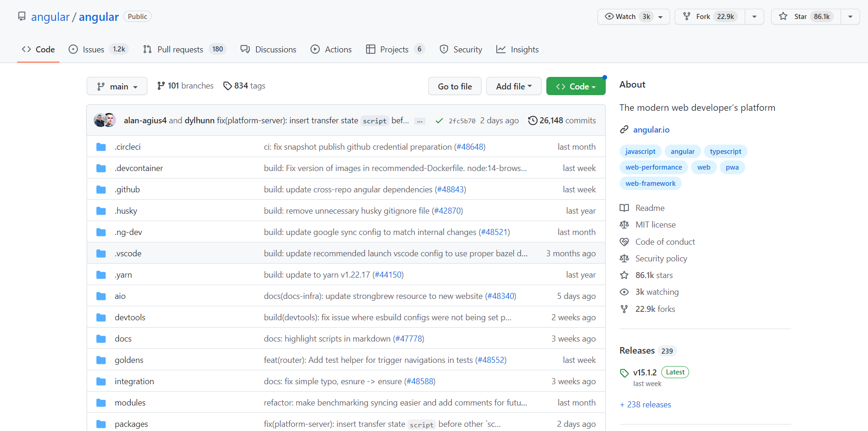Star the repository with Star button
Image resolution: width=868 pixels, height=431 pixels.
coord(806,17)
